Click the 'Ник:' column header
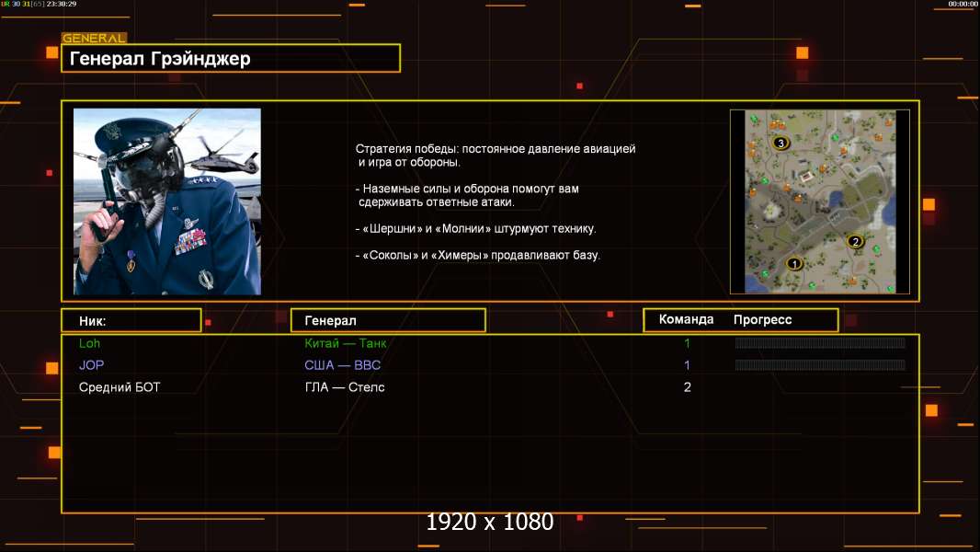The width and height of the screenshot is (980, 552). (131, 321)
